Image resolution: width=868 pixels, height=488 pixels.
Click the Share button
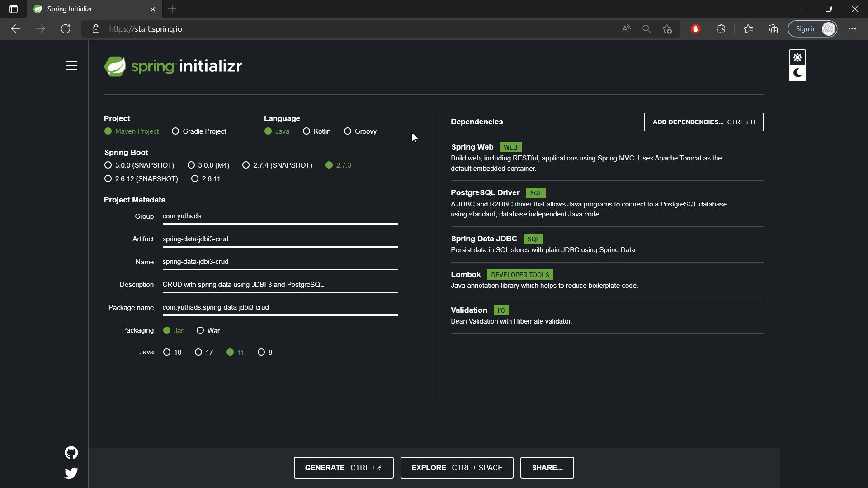click(x=547, y=468)
